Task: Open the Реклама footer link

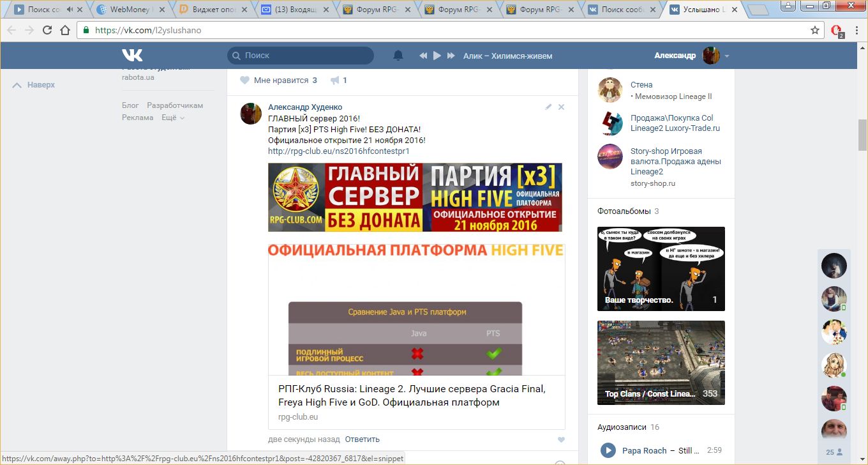Action: click(x=138, y=118)
